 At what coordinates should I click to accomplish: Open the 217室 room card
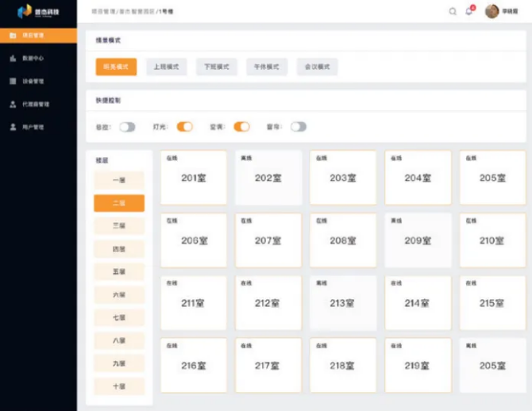[268, 365]
